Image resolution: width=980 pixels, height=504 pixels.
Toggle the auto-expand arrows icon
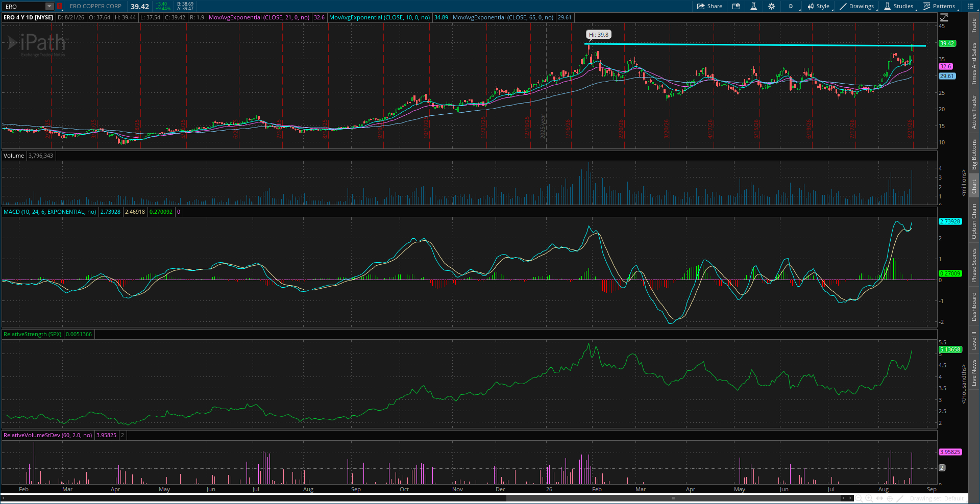coord(879,498)
